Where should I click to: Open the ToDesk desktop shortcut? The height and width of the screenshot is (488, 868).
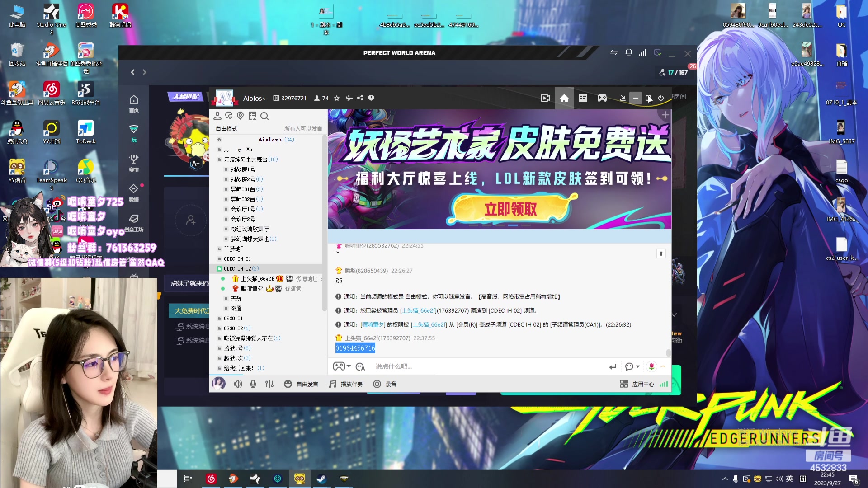86,132
